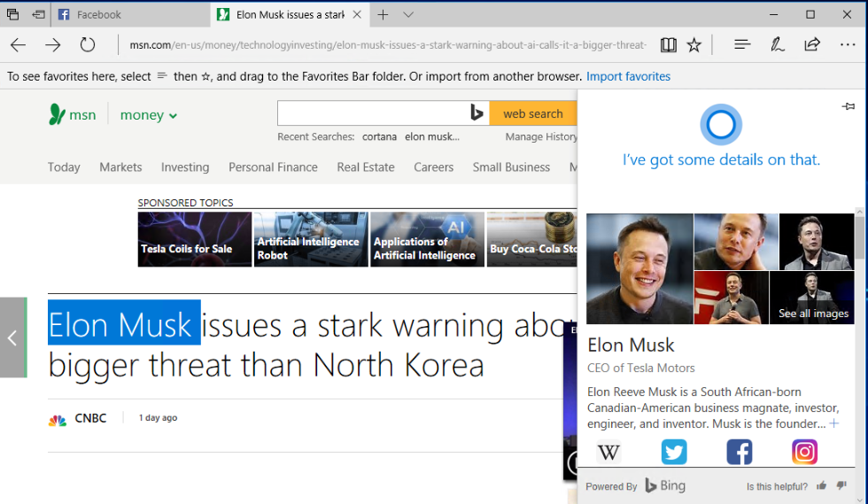
Task: Go to previous article arrow
Action: pos(13,337)
